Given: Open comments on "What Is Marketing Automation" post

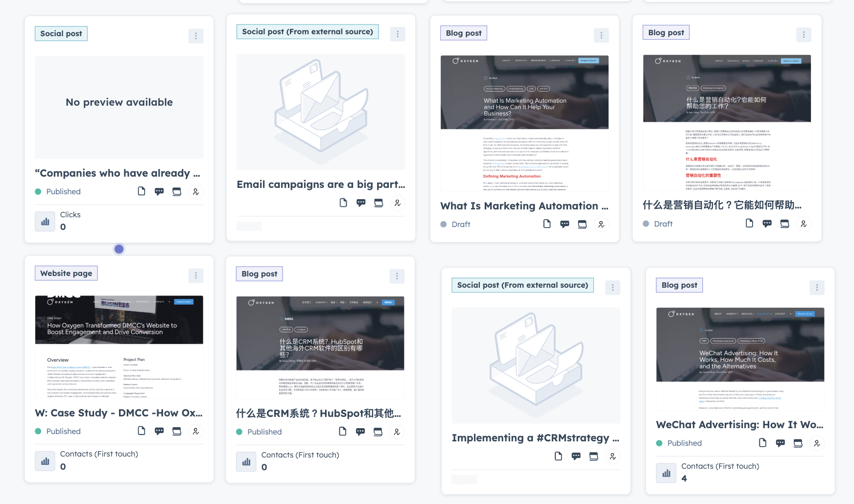Looking at the screenshot, I should [x=564, y=224].
